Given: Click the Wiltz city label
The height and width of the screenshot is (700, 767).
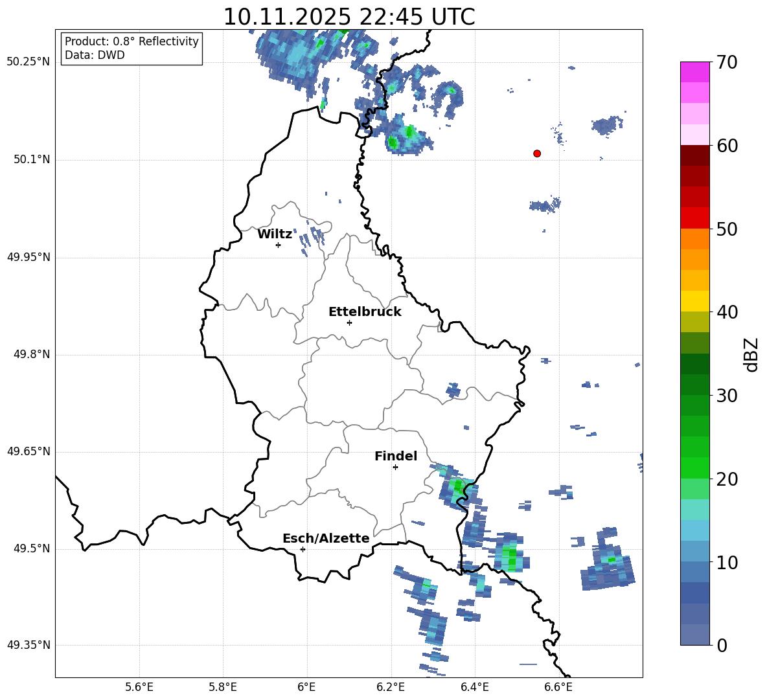Looking at the screenshot, I should (x=275, y=234).
